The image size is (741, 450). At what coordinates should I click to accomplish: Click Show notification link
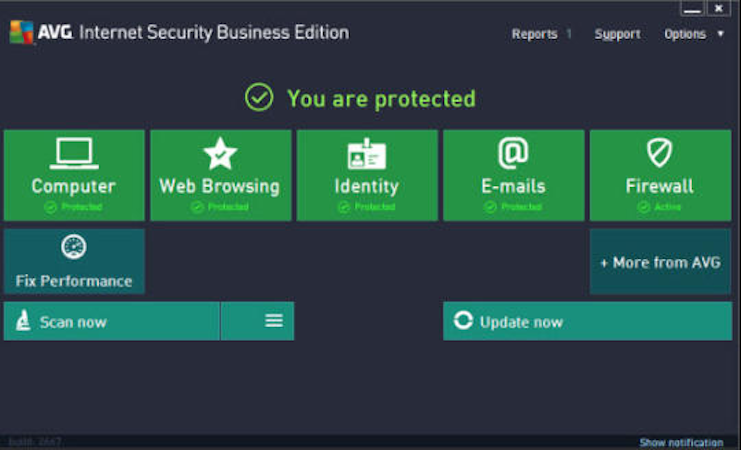[681, 442]
